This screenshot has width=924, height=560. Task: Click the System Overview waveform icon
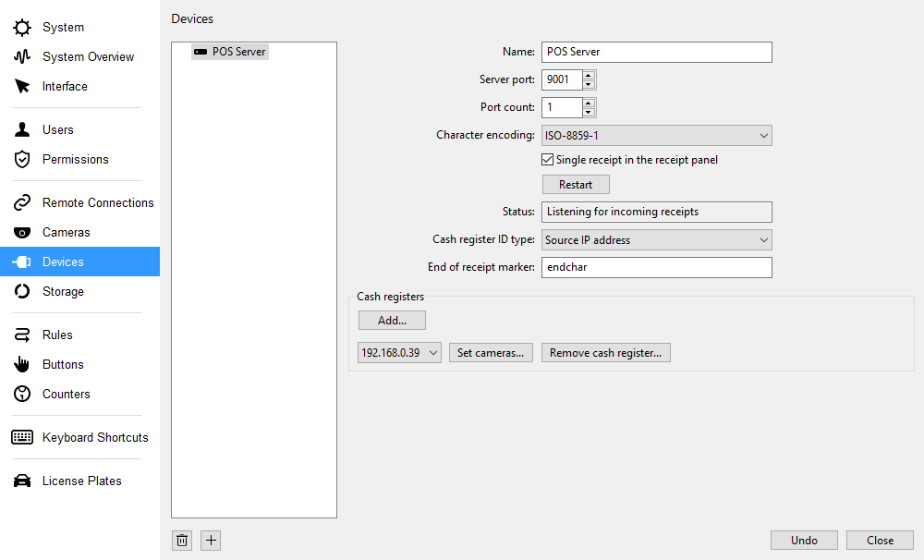[x=22, y=56]
